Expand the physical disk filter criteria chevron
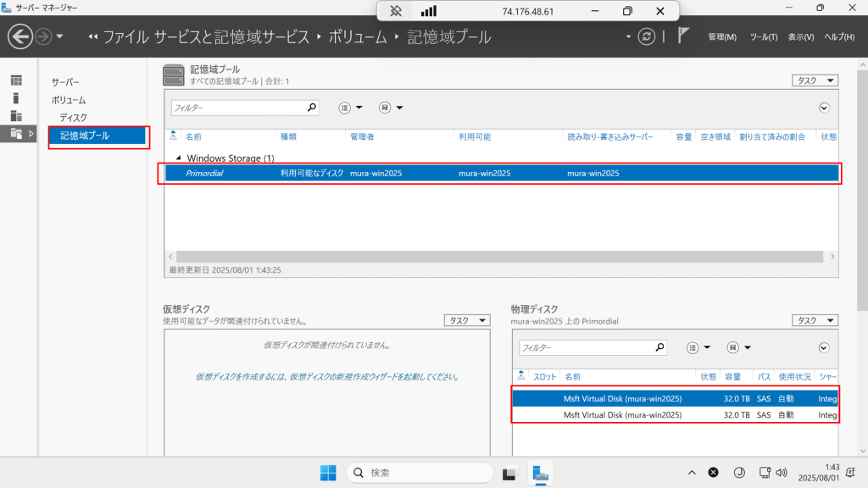Screen dimensions: 868x488 point(824,347)
